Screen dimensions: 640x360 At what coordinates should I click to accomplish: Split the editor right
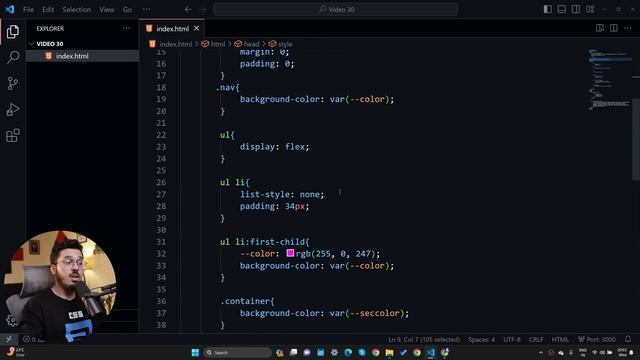(x=613, y=28)
